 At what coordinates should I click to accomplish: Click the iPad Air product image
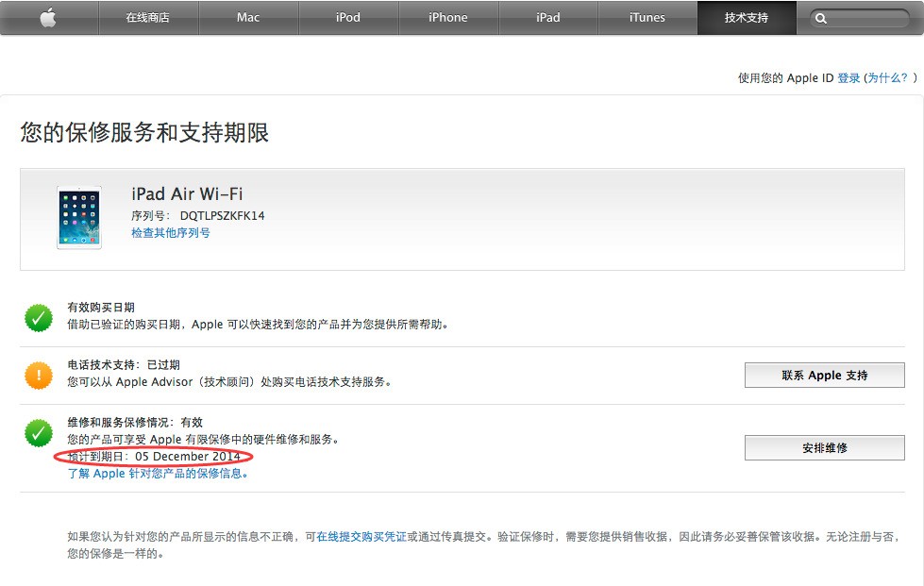click(80, 217)
